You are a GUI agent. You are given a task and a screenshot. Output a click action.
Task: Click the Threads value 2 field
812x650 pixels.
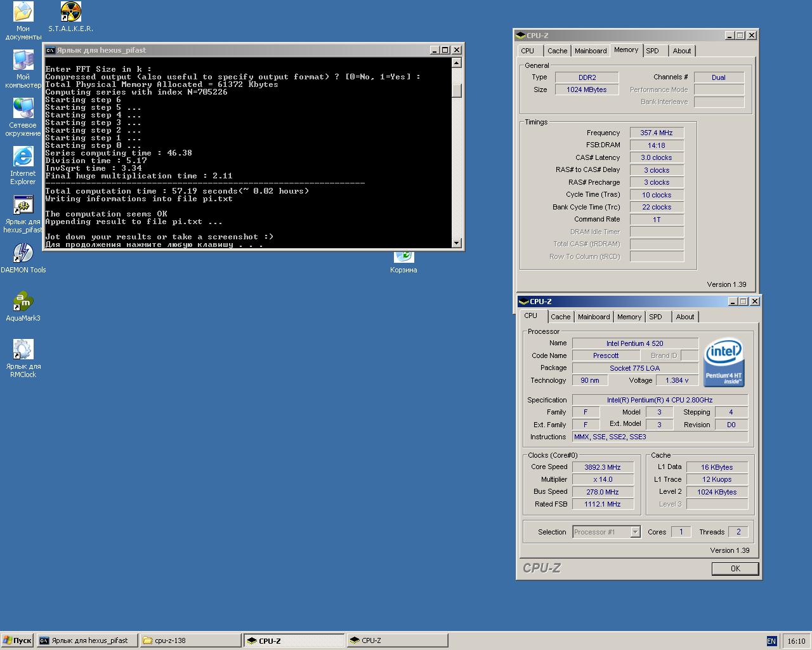[x=738, y=532]
